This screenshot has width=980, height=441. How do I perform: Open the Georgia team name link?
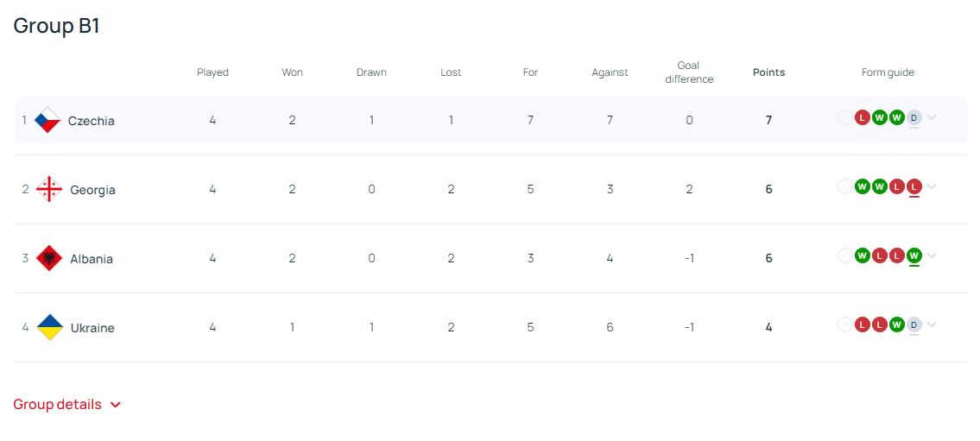pyautogui.click(x=92, y=190)
